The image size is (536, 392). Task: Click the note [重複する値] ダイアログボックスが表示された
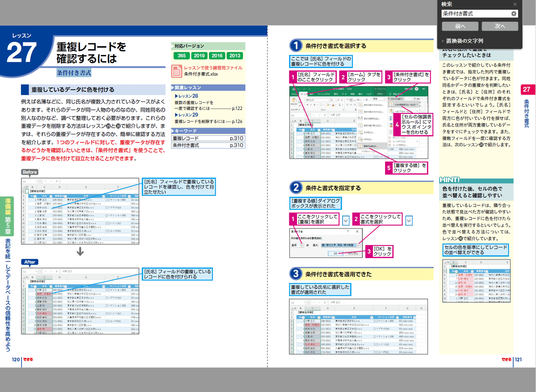[316, 204]
